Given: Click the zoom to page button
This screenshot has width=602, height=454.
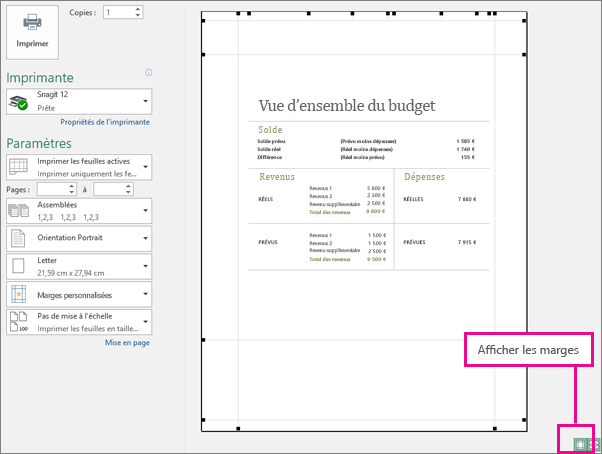Looking at the screenshot, I should (x=594, y=444).
